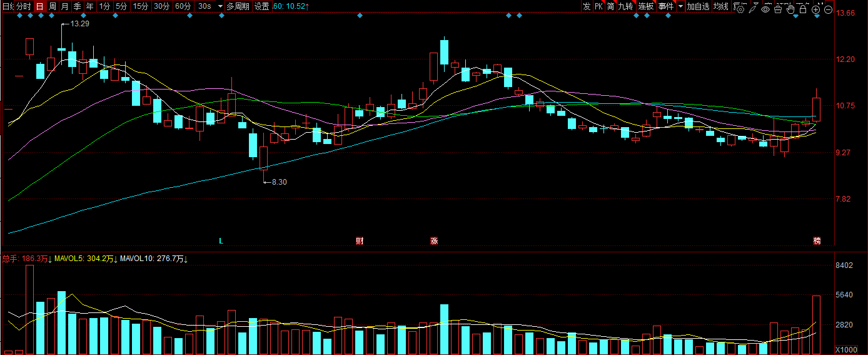Click diamond event marker above 财 marker
Screen dimensions: 868x355
click(360, 16)
